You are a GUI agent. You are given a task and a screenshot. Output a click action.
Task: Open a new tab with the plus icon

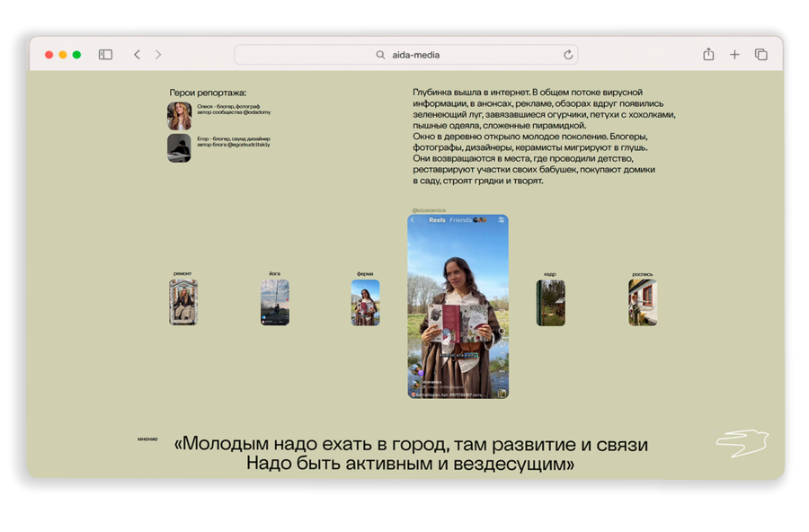click(x=734, y=54)
